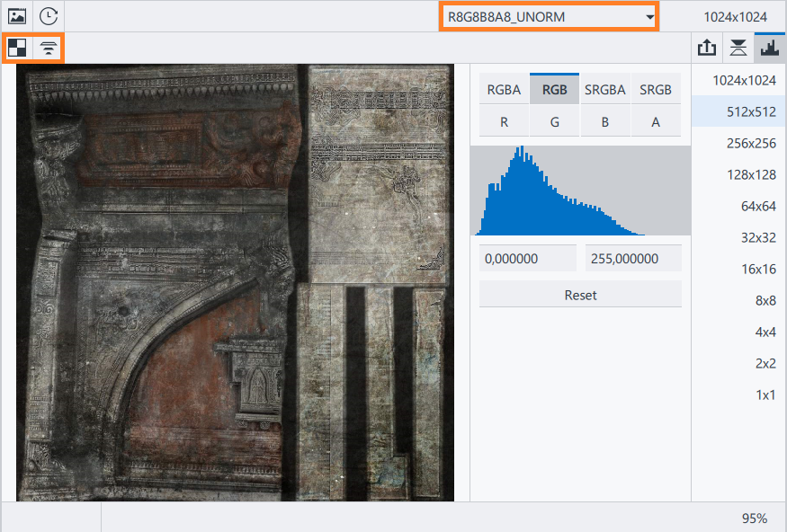Toggle the G channel button

pos(554,122)
